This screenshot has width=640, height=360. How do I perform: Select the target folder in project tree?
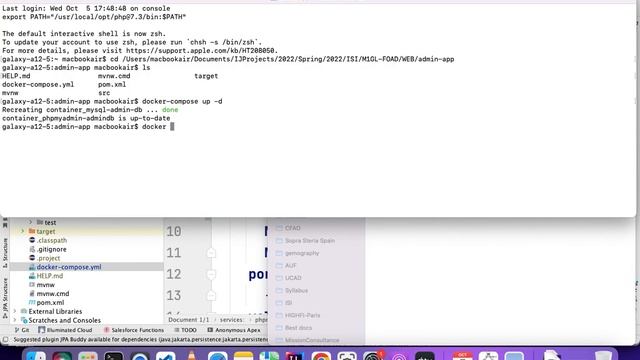click(x=46, y=231)
